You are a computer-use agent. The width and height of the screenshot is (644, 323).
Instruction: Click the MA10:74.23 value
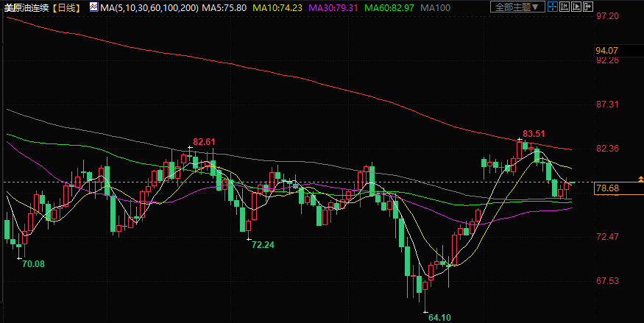[277, 7]
